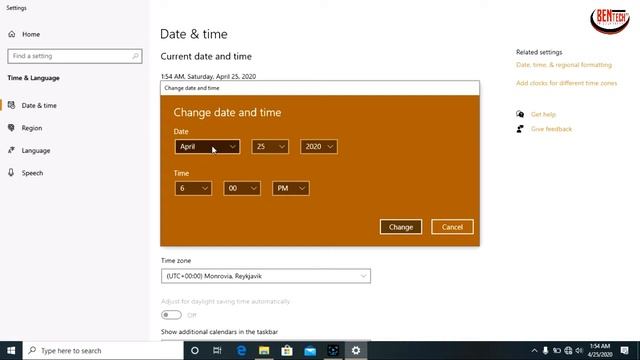Open File Explorer from taskbar
Viewport: 640px width, 360px height.
pos(264,351)
